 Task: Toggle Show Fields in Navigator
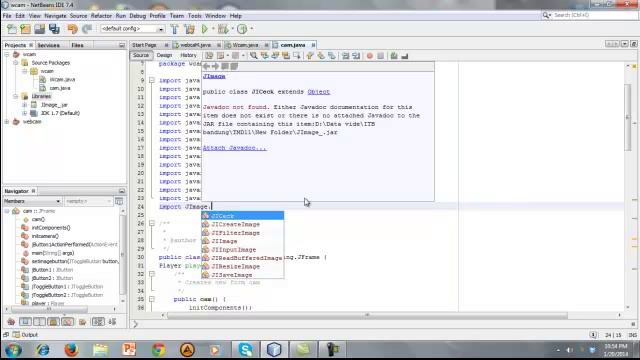[25, 322]
